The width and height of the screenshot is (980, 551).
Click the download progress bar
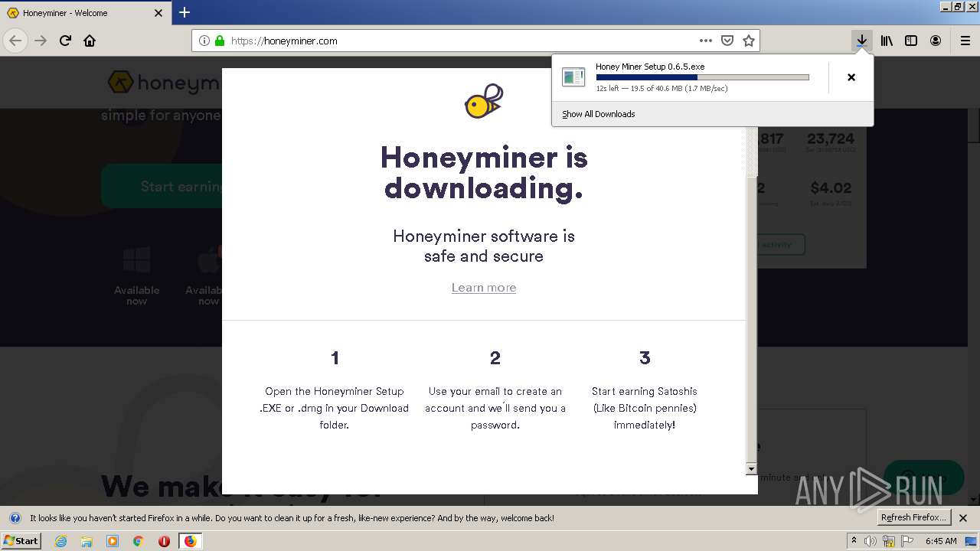coord(702,77)
